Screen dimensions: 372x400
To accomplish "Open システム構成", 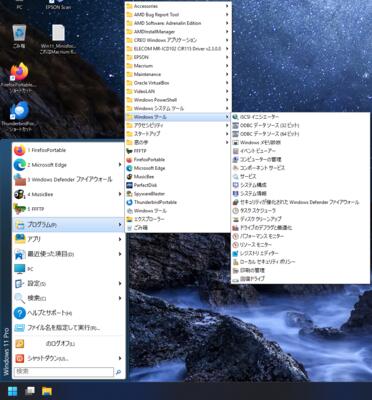I will point(301,185).
